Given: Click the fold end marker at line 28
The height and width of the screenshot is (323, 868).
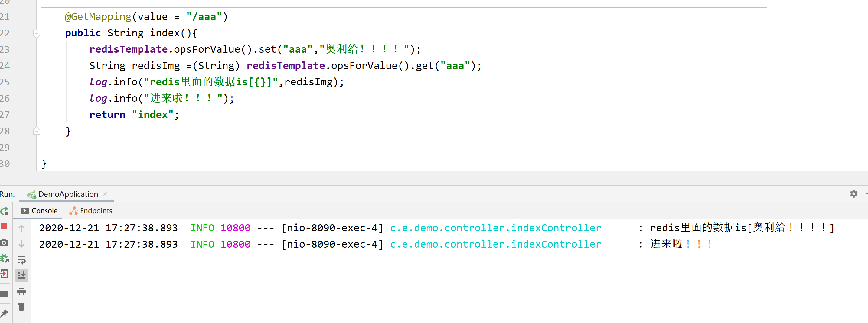Looking at the screenshot, I should coord(37,131).
